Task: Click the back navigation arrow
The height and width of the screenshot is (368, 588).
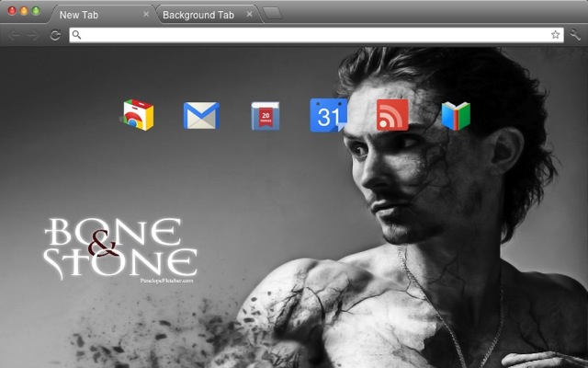Action: pos(14,35)
